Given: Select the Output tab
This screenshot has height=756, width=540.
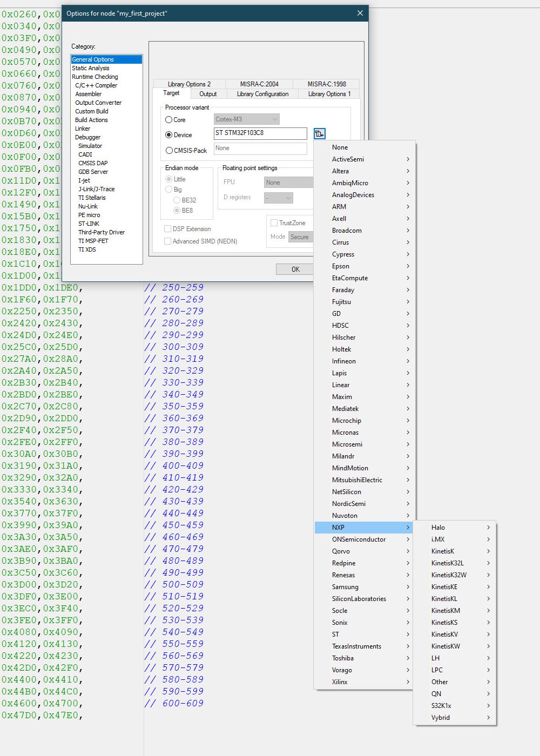Looking at the screenshot, I should 208,94.
